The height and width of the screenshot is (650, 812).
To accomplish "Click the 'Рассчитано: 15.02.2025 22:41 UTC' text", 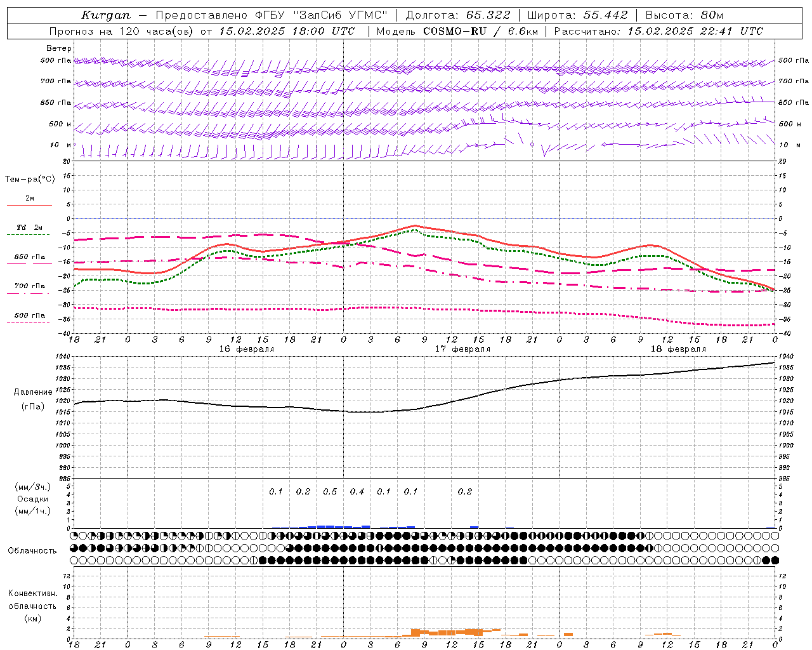I will pos(658,31).
